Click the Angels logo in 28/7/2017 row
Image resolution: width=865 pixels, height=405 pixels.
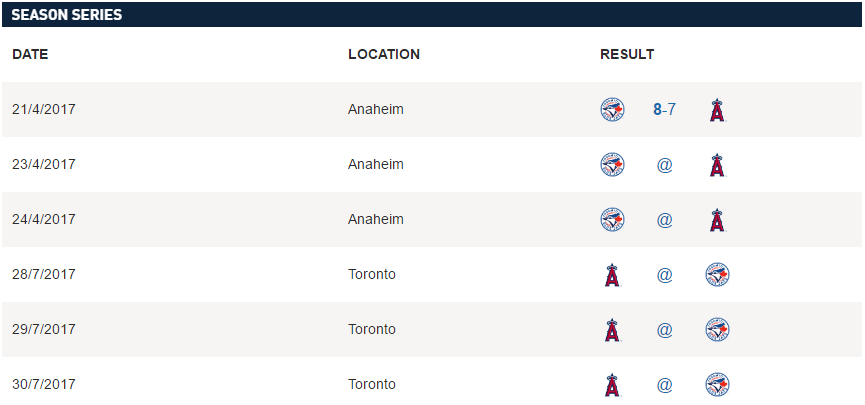pyautogui.click(x=612, y=275)
